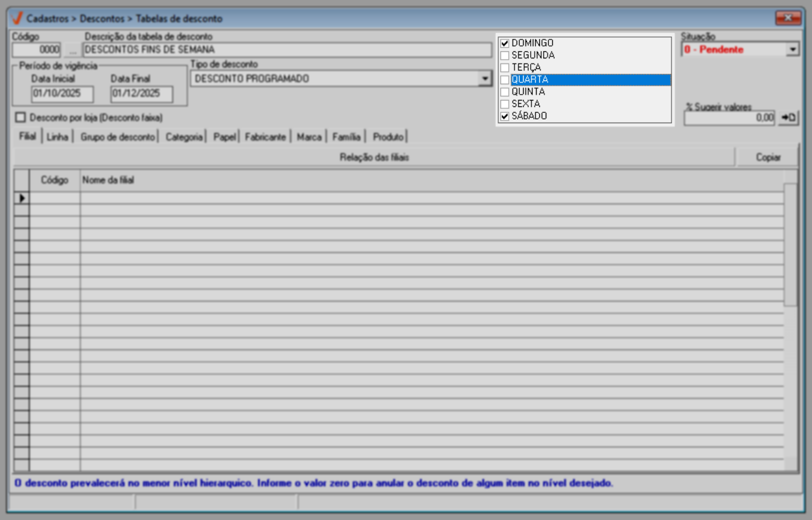812x520 pixels.
Task: Click the Data Final date field
Action: coord(141,94)
